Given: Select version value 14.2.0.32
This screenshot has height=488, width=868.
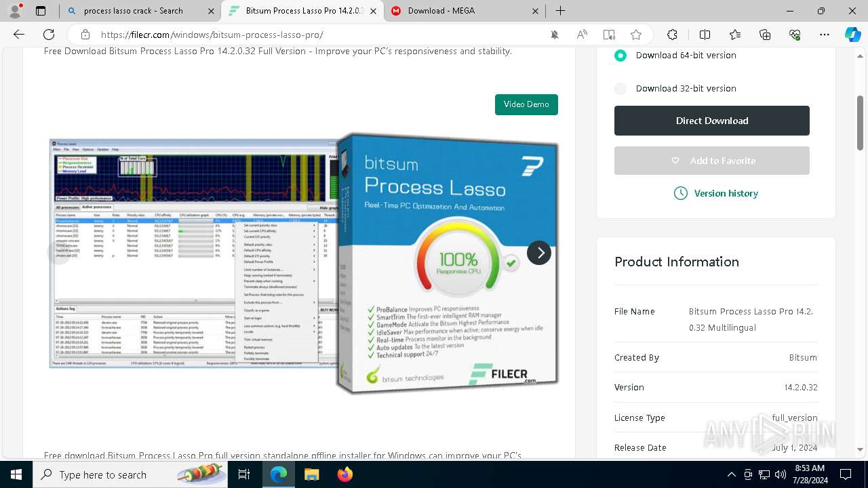Looking at the screenshot, I should 801,388.
